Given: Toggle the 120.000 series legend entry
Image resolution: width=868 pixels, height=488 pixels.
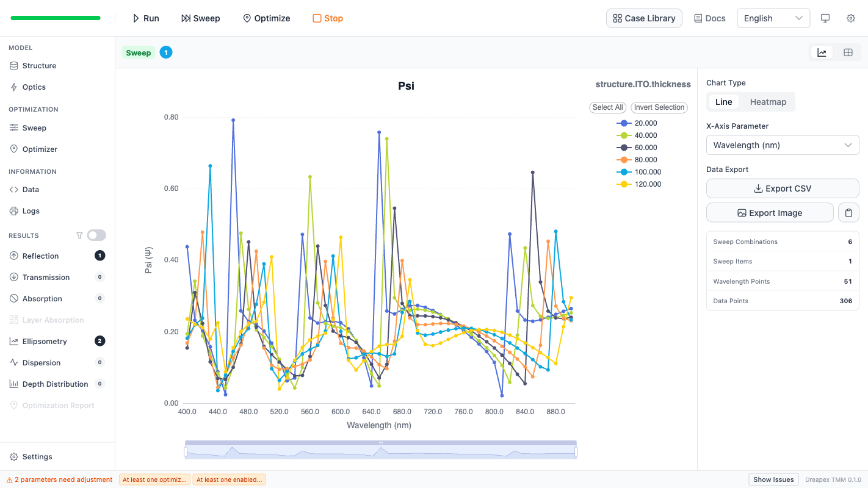Looking at the screenshot, I should [x=639, y=184].
